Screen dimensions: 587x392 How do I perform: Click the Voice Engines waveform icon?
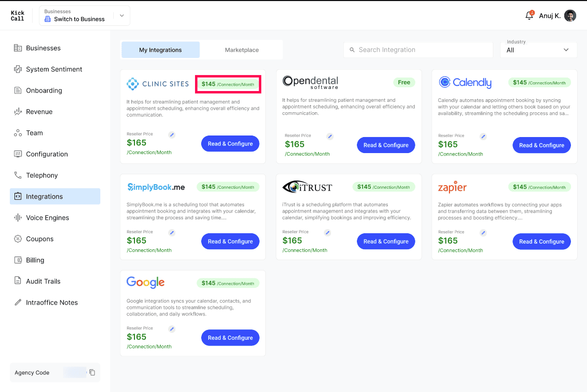click(18, 218)
